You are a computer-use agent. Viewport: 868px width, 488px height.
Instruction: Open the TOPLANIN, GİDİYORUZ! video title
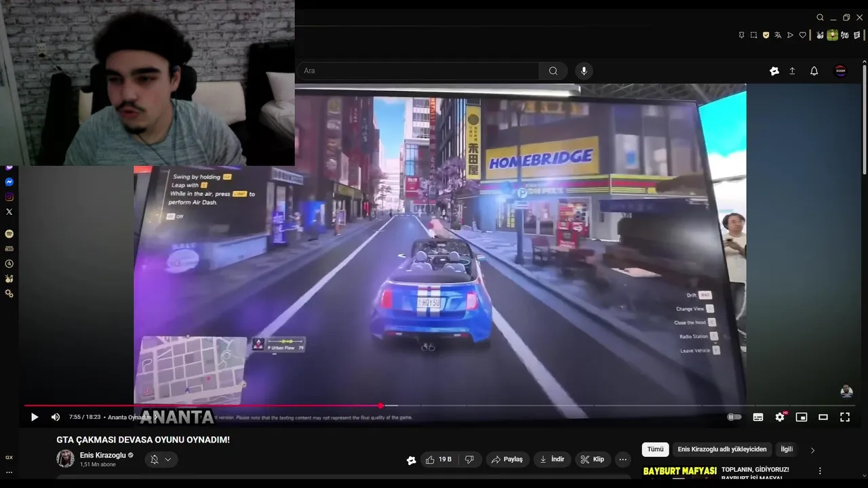point(755,469)
